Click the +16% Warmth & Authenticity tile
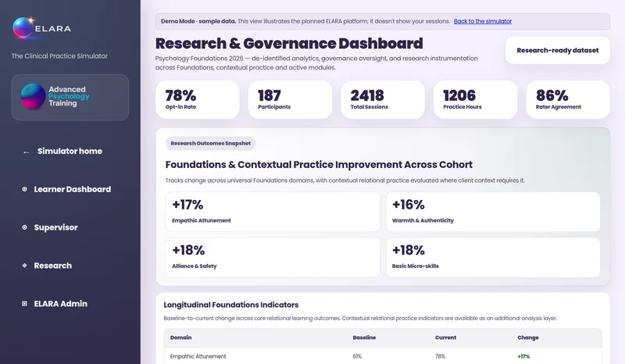Viewport: 625px width, 364px height. coord(493,212)
